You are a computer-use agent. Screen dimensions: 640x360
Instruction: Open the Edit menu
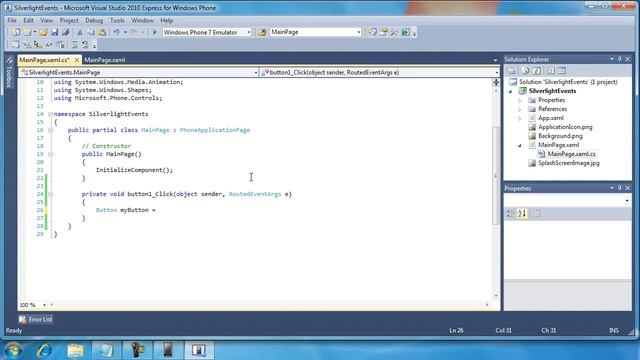pyautogui.click(x=28, y=20)
